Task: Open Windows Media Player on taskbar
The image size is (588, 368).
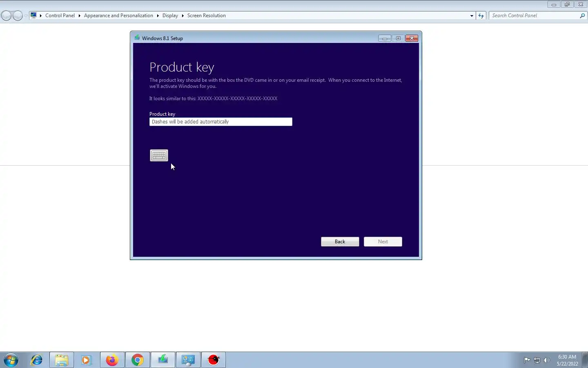Action: click(86, 360)
